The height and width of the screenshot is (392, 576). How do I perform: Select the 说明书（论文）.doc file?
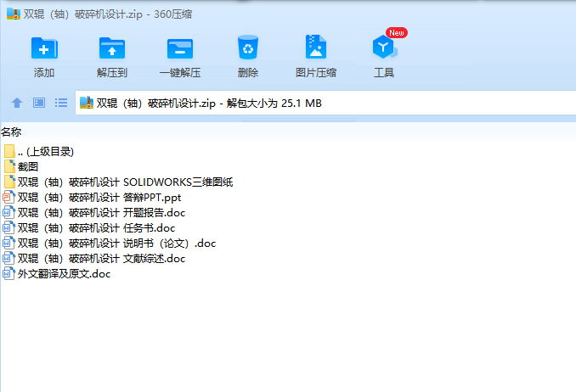click(110, 243)
